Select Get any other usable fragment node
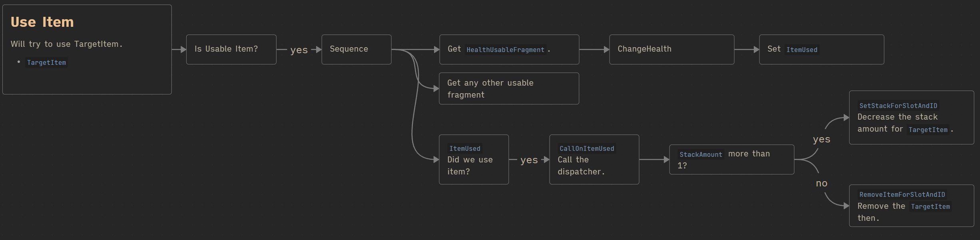This screenshot has width=980, height=240. [508, 88]
